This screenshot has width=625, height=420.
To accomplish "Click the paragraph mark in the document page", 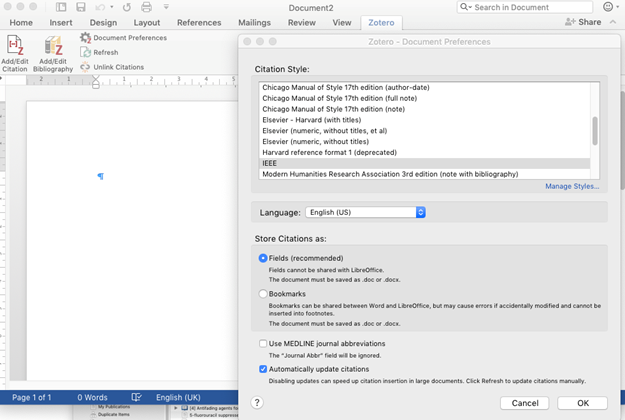I will pyautogui.click(x=100, y=176).
